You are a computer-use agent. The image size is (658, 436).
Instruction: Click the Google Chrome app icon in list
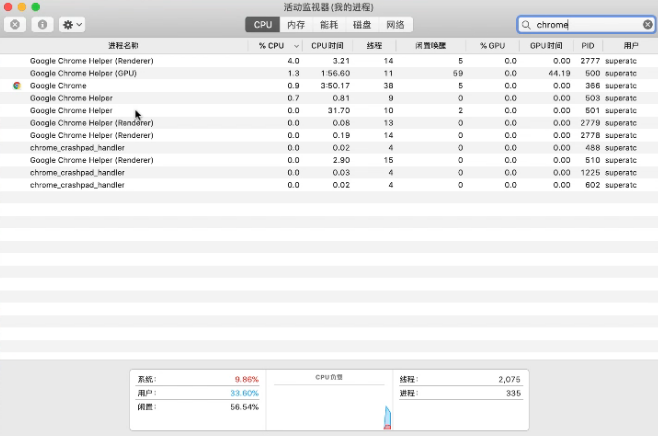(x=17, y=86)
